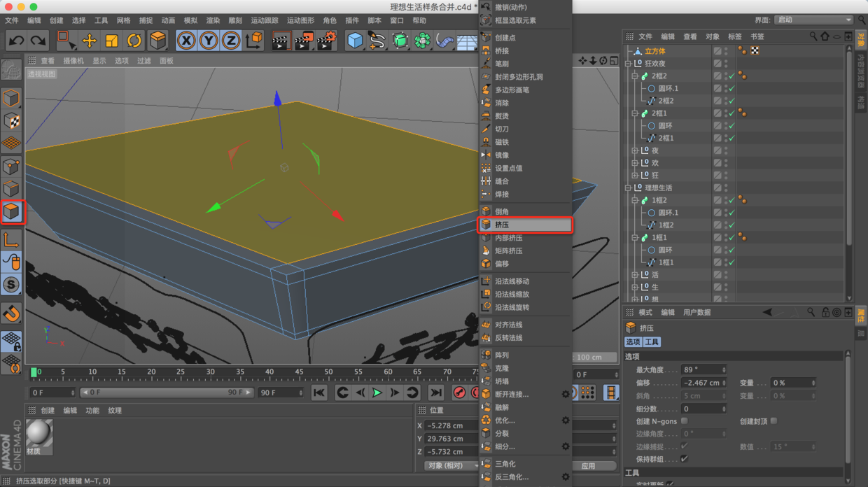868x487 pixels.
Task: Click the preview range bar 0 F–90 F
Action: click(x=166, y=393)
